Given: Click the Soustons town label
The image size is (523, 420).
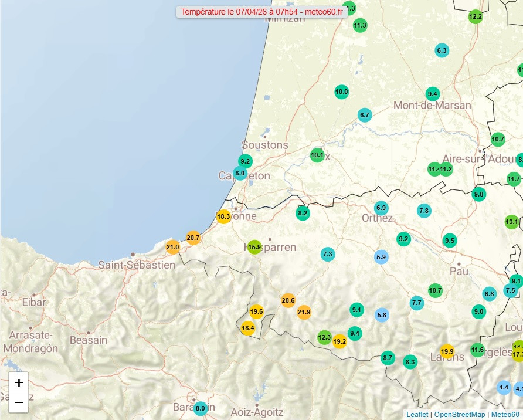Looking at the screenshot, I should 265,145.
